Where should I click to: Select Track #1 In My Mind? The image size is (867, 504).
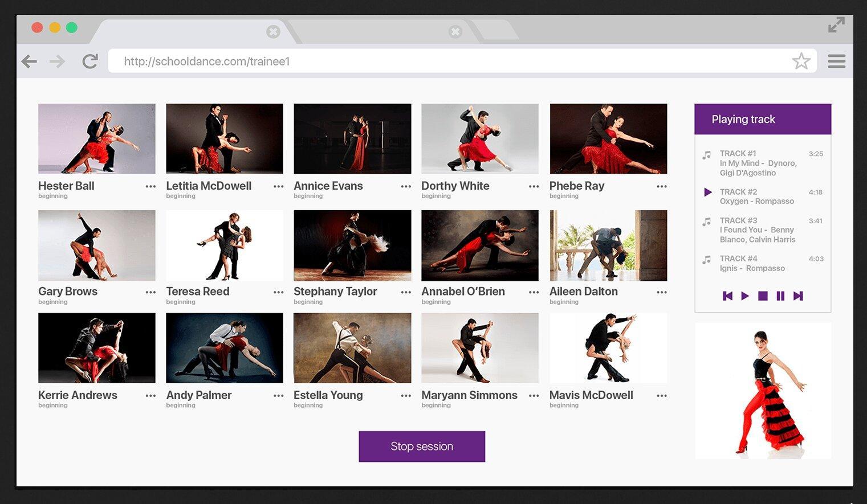click(758, 163)
